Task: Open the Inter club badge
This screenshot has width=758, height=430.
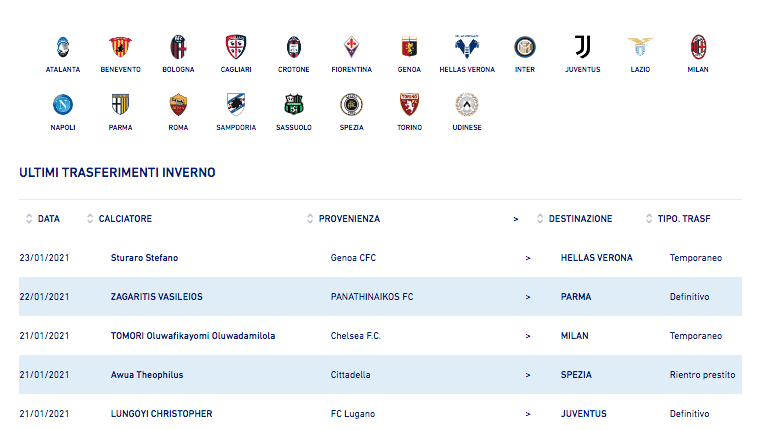Action: 525,47
